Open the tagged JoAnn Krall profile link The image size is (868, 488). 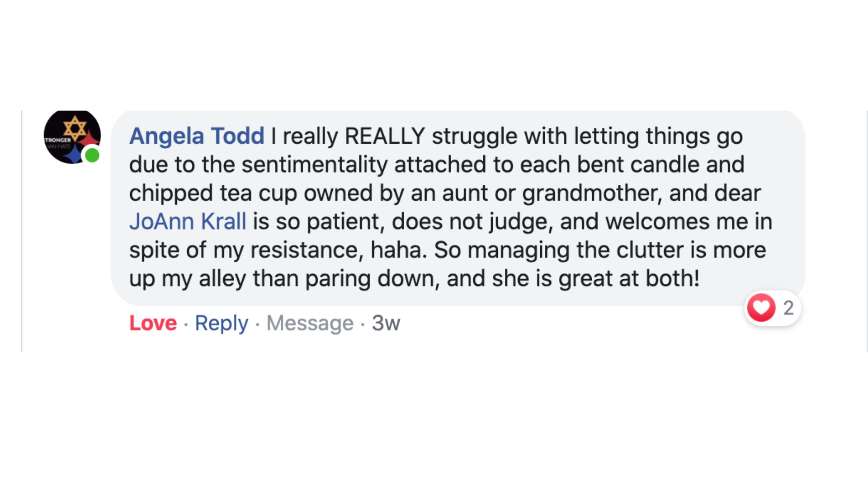tap(188, 221)
